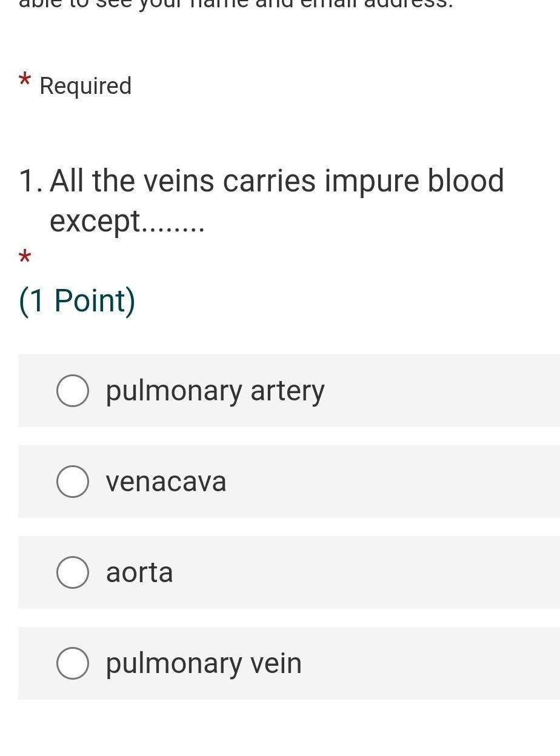Click the "except........" question line

127,221
